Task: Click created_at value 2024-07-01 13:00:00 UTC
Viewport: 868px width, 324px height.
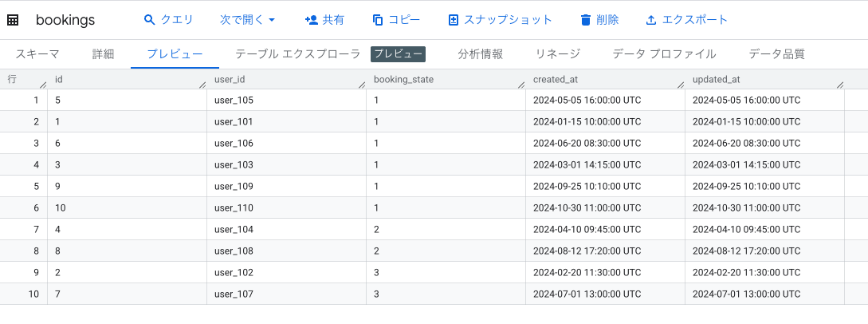Action: pos(587,294)
